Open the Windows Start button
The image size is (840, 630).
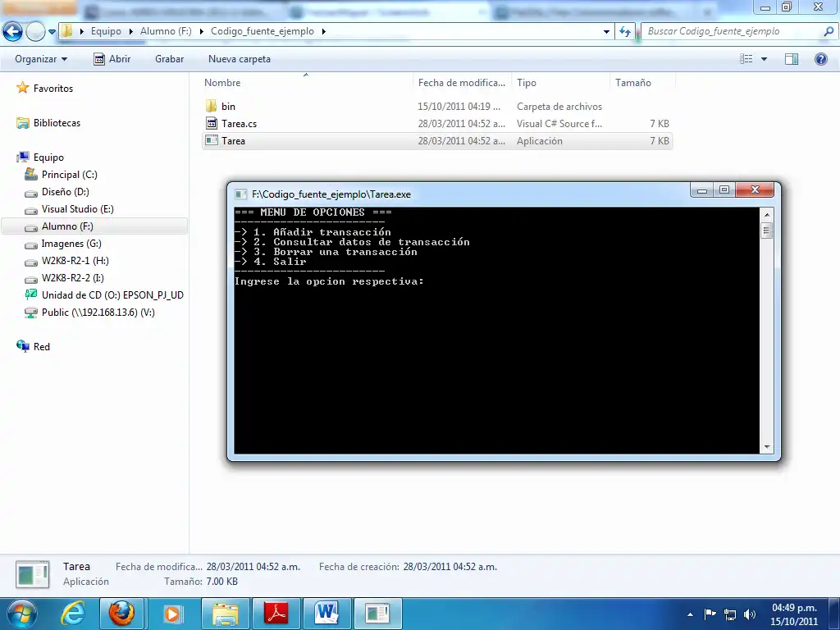21,614
